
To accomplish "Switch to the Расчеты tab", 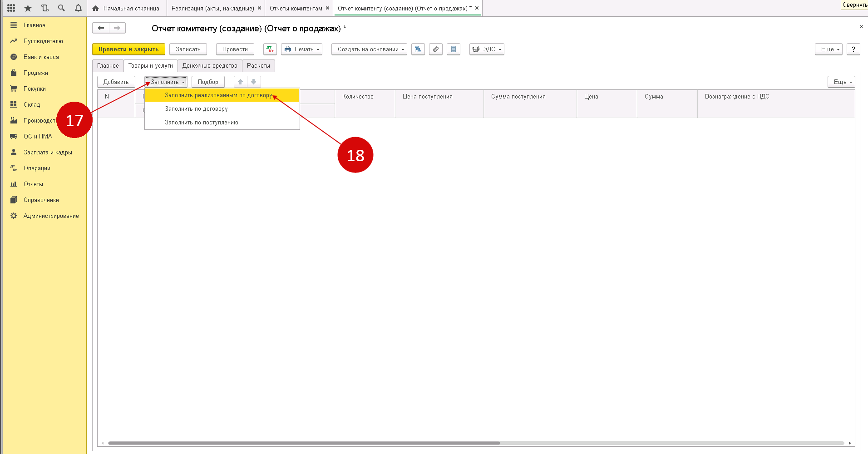I will pos(258,66).
